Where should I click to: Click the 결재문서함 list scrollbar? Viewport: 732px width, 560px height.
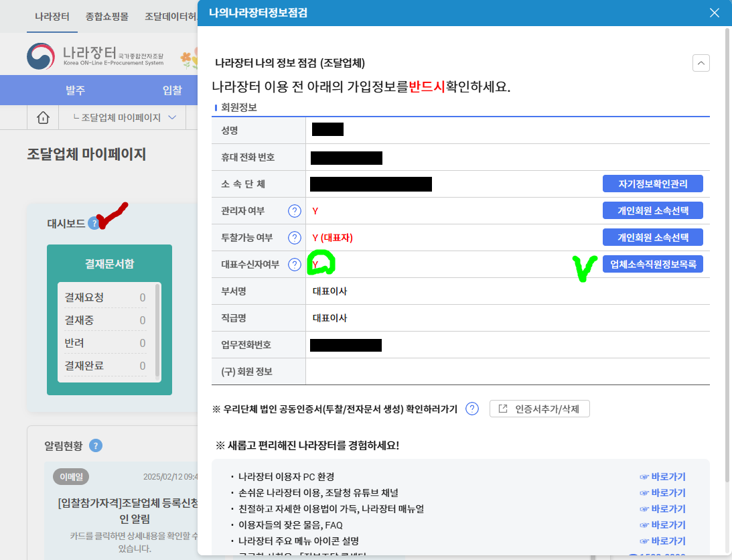point(157,330)
